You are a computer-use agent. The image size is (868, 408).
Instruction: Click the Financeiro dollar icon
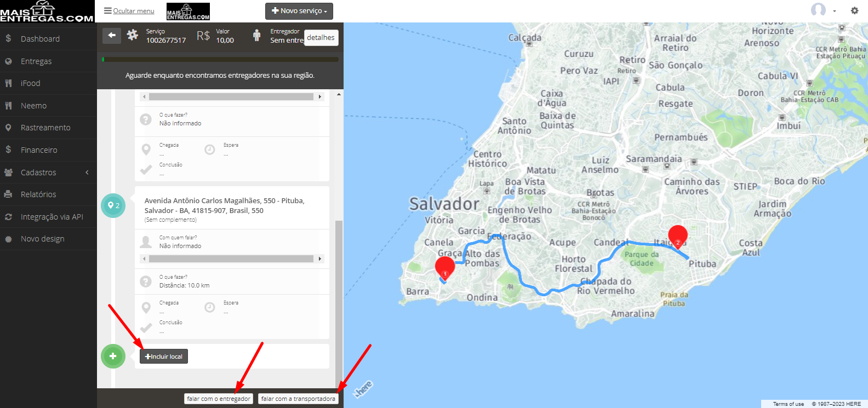point(8,150)
